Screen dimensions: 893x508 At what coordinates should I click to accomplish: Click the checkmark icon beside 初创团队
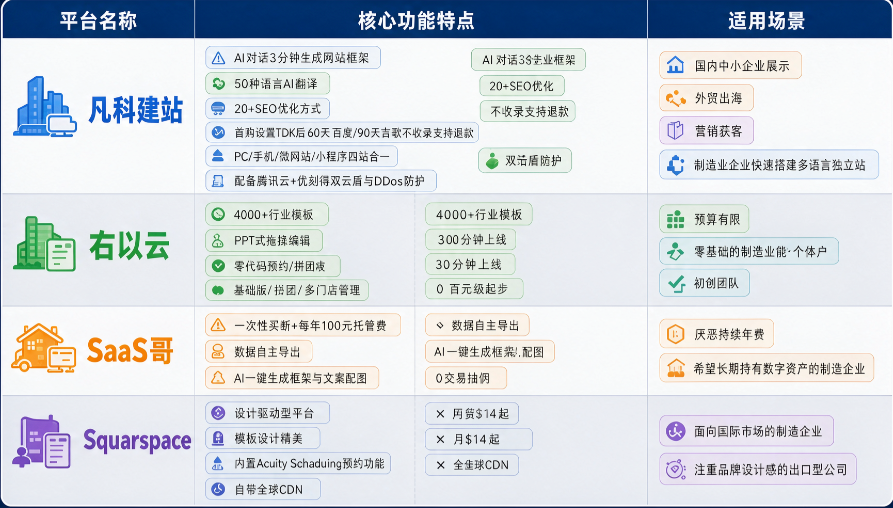(676, 284)
